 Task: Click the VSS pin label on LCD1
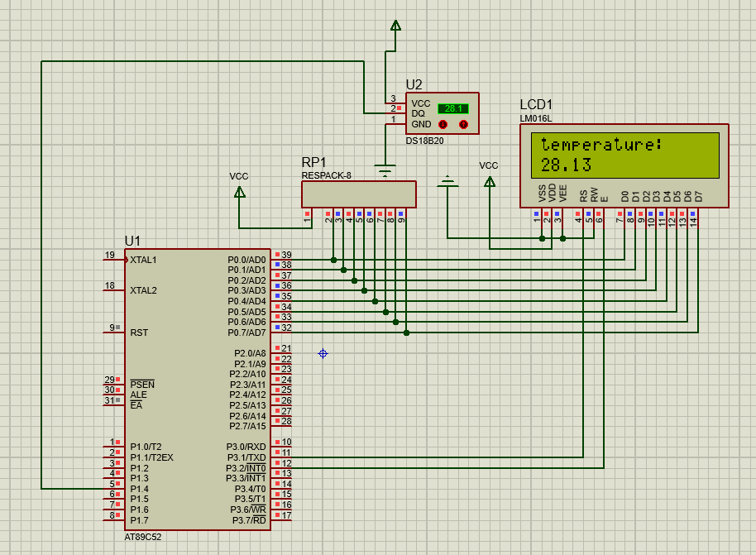(x=542, y=194)
